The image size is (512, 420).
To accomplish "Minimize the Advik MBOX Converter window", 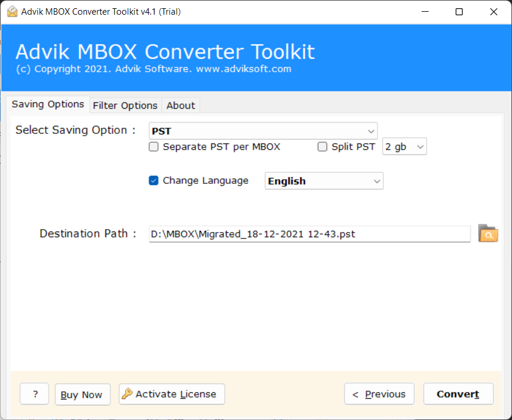I will [425, 12].
